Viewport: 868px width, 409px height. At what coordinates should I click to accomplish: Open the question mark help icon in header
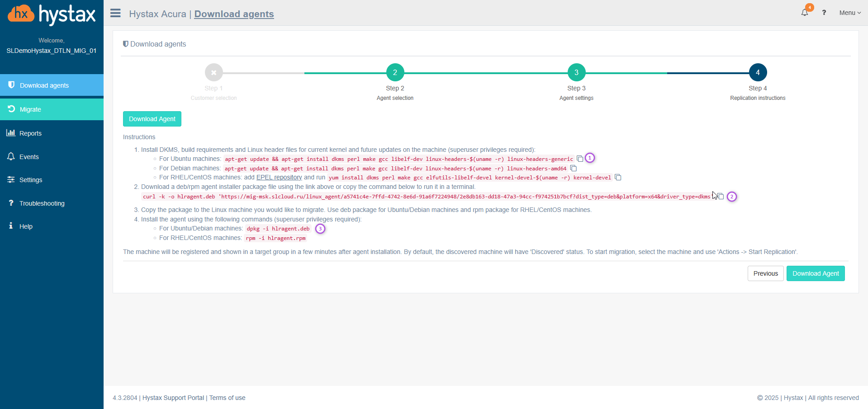click(x=824, y=13)
